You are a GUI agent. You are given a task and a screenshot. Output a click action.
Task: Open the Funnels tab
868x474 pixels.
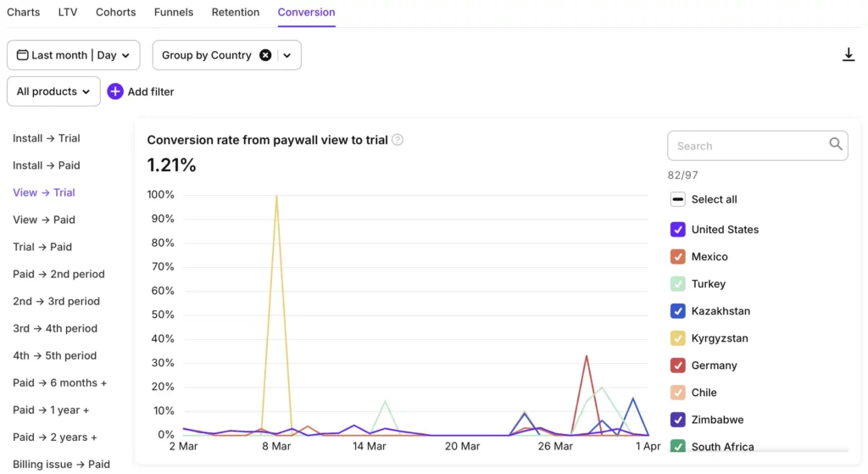pos(174,12)
